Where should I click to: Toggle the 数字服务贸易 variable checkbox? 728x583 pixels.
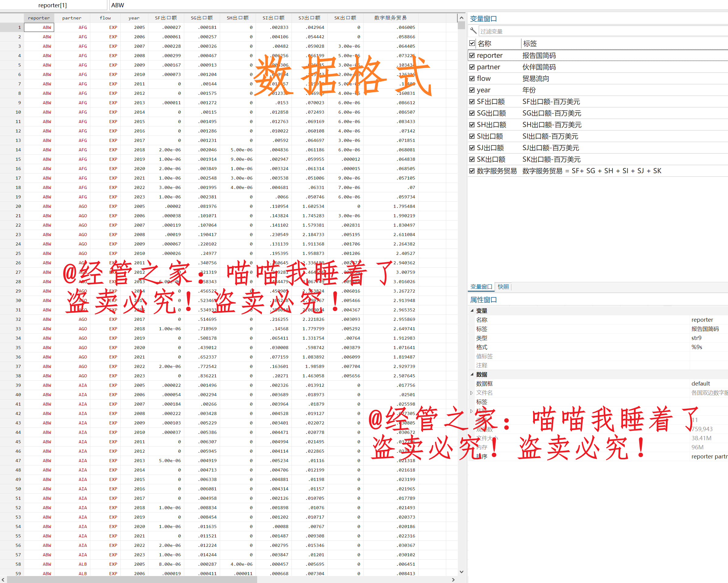[472, 171]
